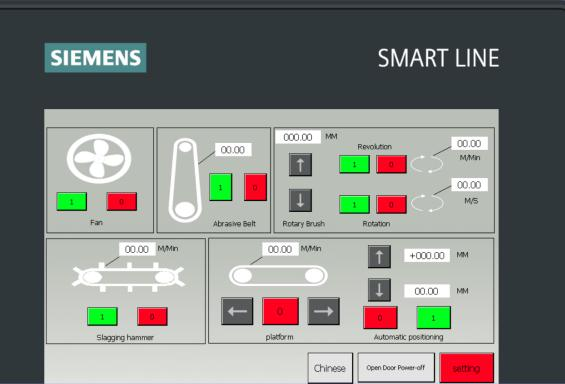Viewport: 565px width, 384px height.
Task: Turn off the Fan with red 0 button
Action: [122, 202]
